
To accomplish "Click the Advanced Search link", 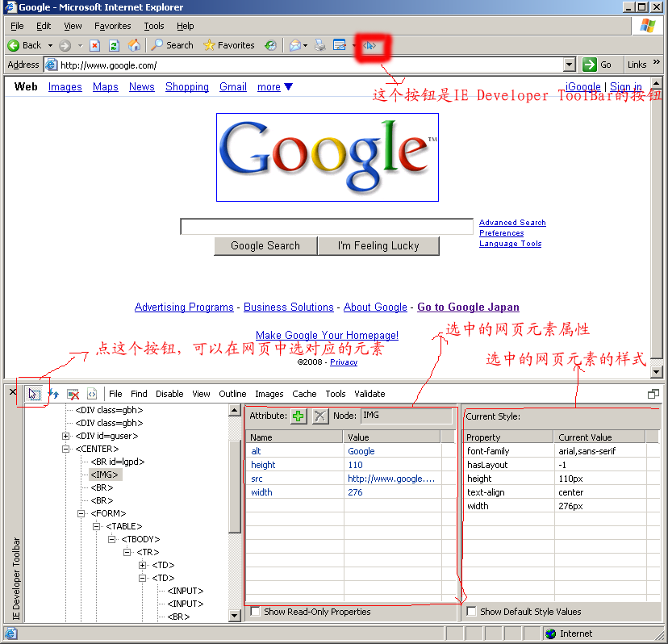I will [512, 223].
